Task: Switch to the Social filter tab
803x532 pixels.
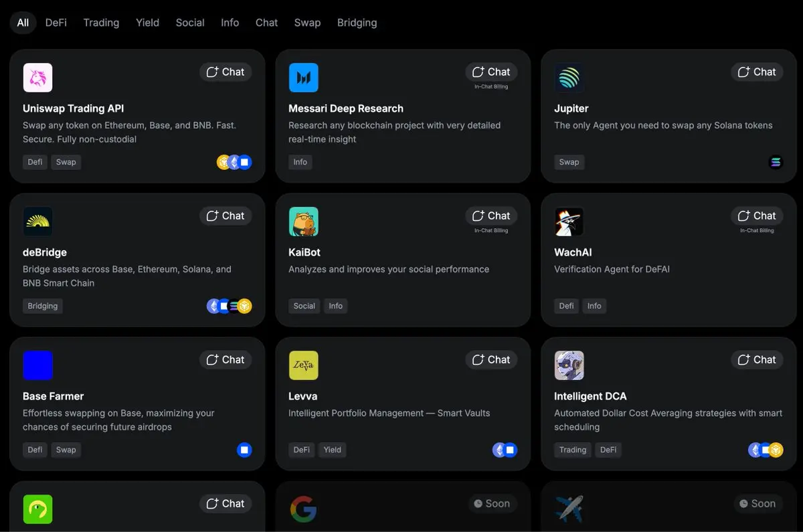Action: coord(190,22)
